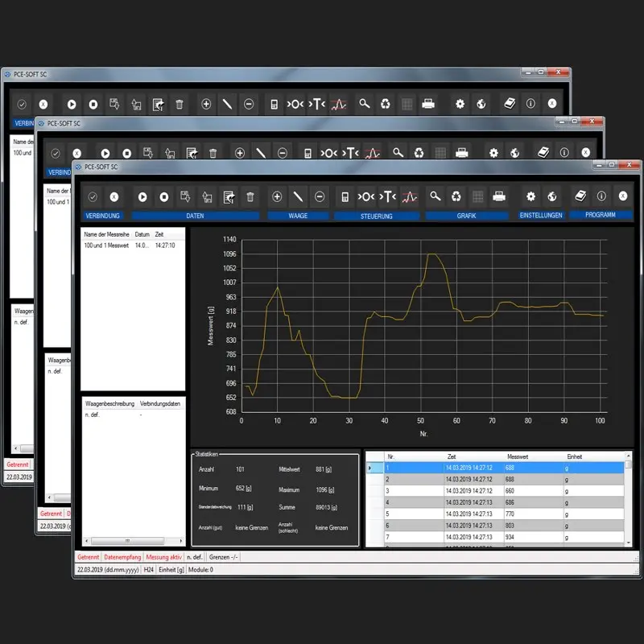The width and height of the screenshot is (644, 644).
Task: Click the info icon in the front window toolbar
Action: [601, 196]
